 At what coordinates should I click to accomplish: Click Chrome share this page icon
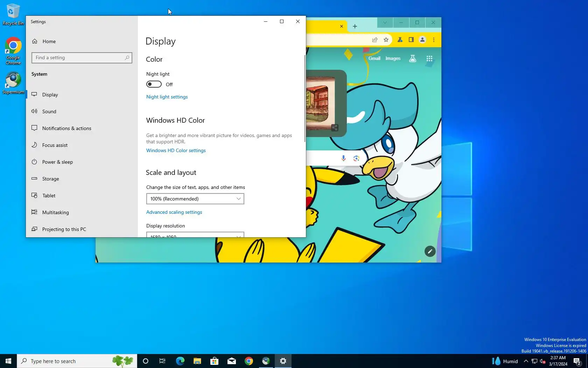tap(375, 40)
